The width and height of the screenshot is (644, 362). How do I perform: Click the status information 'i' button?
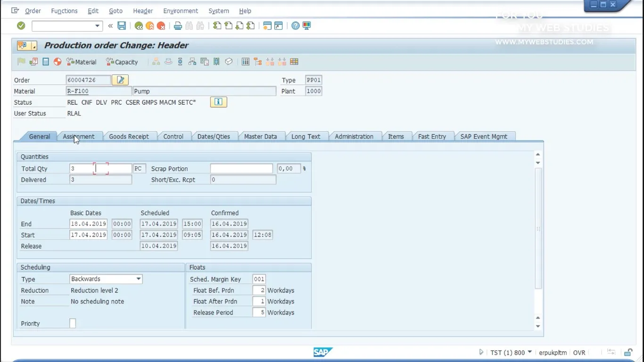tap(218, 102)
